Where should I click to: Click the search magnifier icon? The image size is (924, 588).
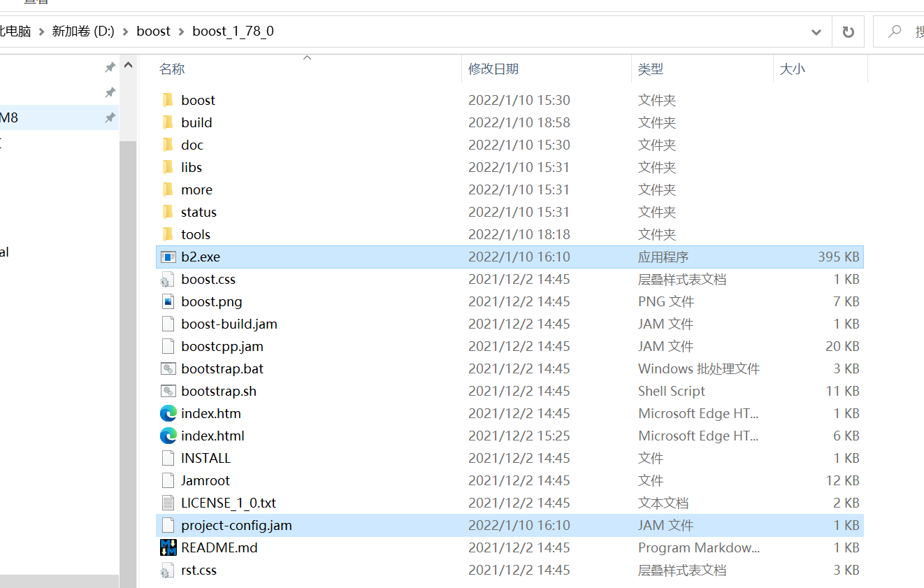(895, 31)
